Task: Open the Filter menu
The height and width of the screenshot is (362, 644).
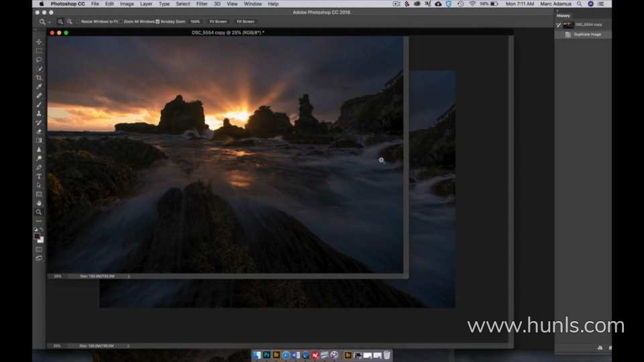Action: click(x=201, y=4)
